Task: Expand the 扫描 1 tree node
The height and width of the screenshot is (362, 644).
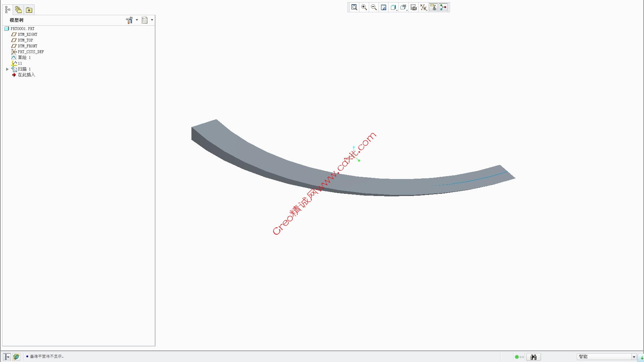Action: (7, 69)
